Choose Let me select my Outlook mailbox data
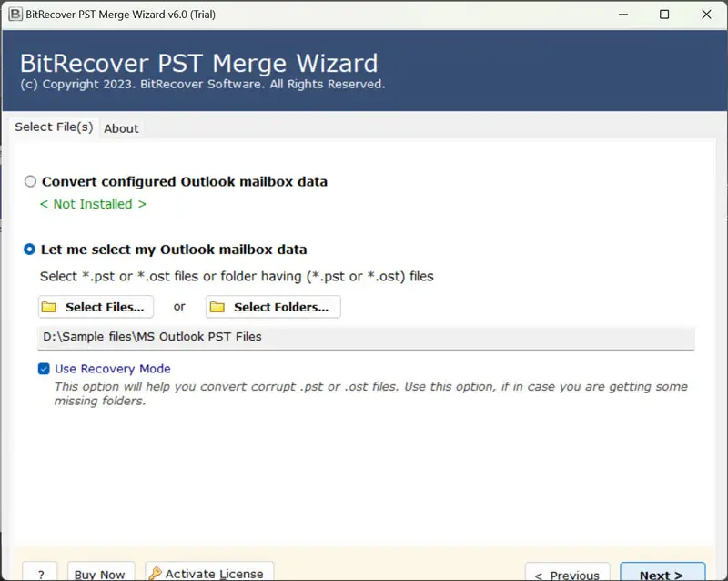Image resolution: width=728 pixels, height=581 pixels. coord(31,250)
